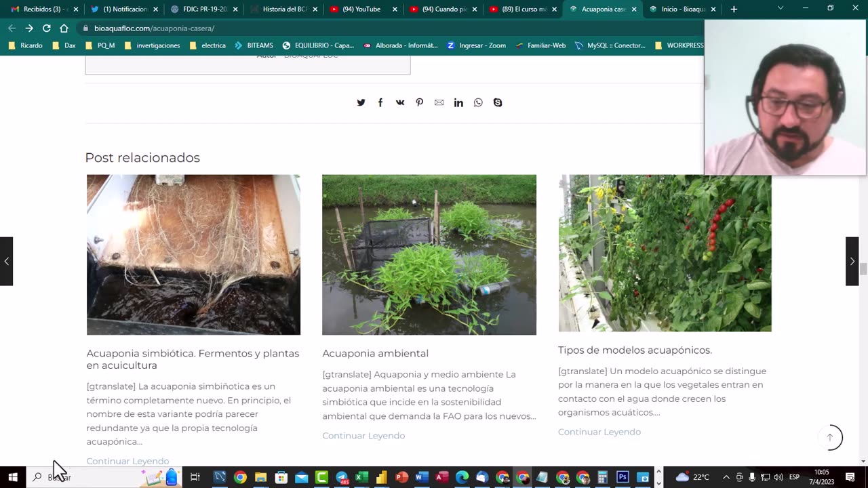Image resolution: width=868 pixels, height=488 pixels.
Task: Open the tab search dropdown arrow
Action: tap(781, 8)
